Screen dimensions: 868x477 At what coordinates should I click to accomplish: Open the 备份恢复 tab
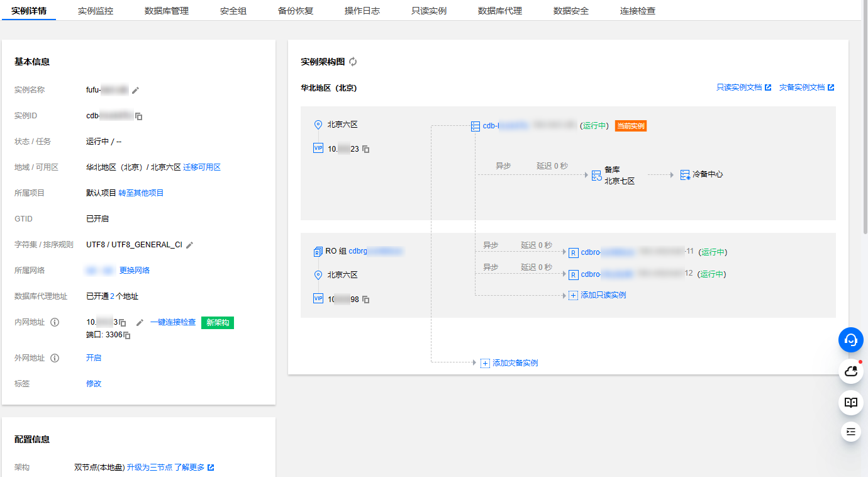(296, 11)
